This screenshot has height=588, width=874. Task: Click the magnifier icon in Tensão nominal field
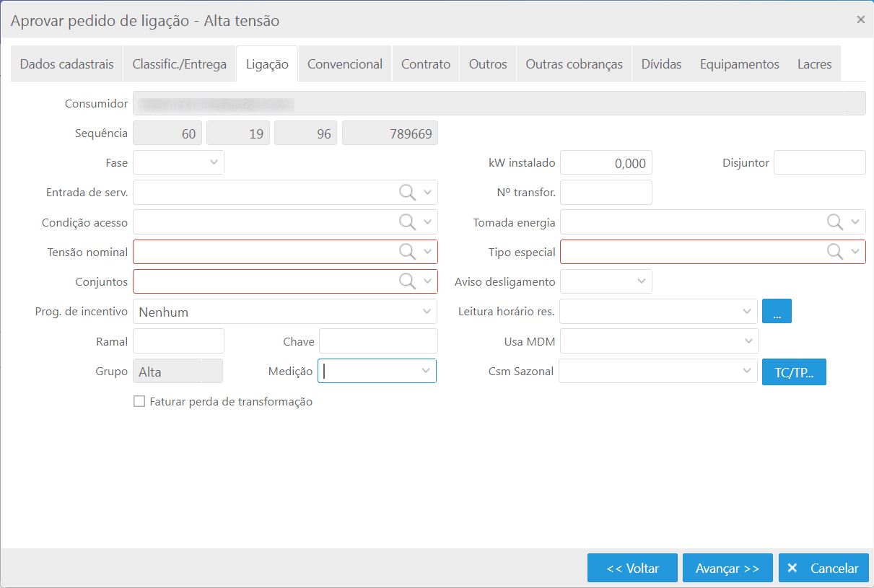point(408,251)
